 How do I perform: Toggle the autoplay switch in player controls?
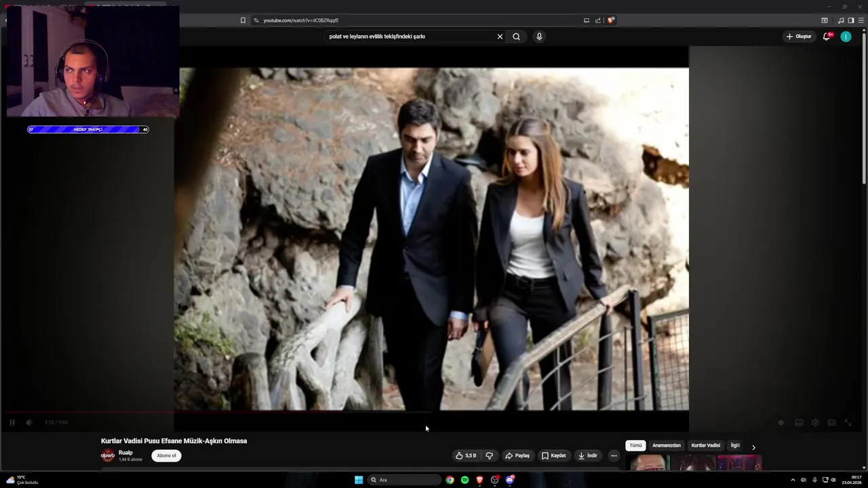coord(781,422)
